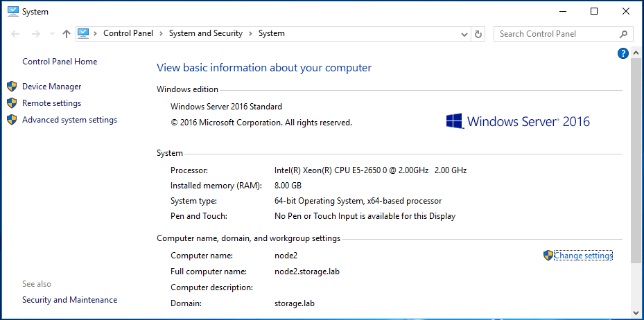The image size is (644, 320).
Task: Click the computer icon in the address bar
Action: (83, 34)
